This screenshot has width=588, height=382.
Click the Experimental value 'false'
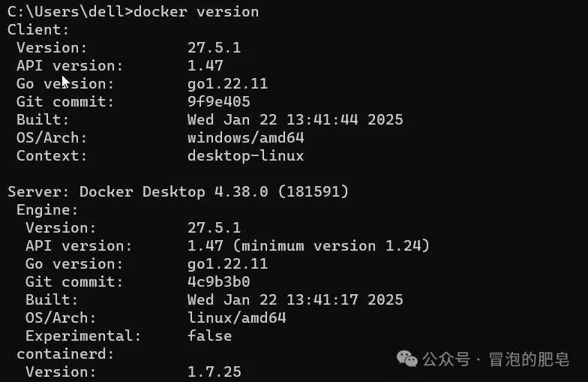(x=209, y=335)
